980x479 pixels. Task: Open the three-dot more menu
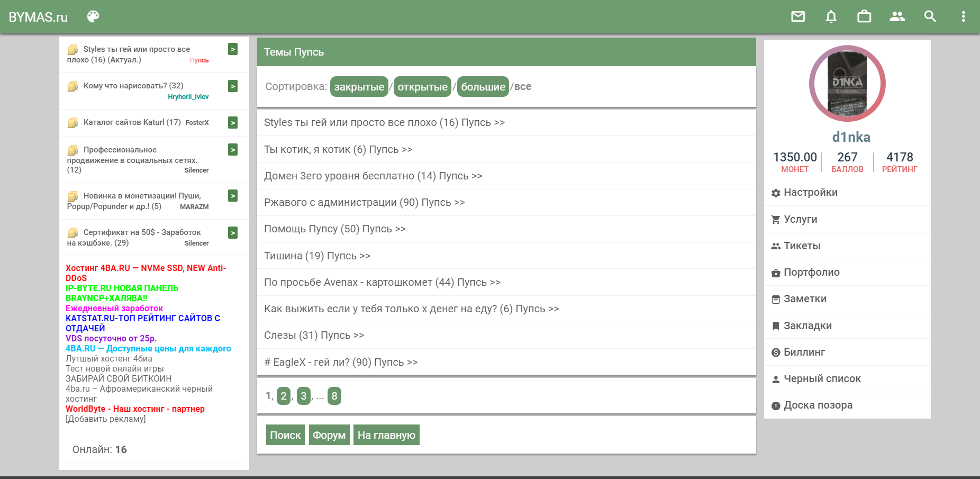pos(963,17)
